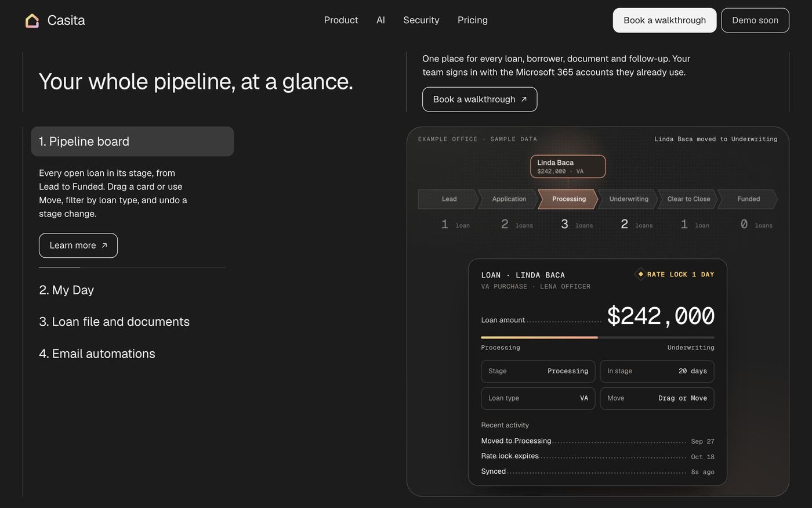Click 'Linda Baca moved to Underwriting' status text
Viewport: 812px width, 508px height.
click(x=716, y=139)
